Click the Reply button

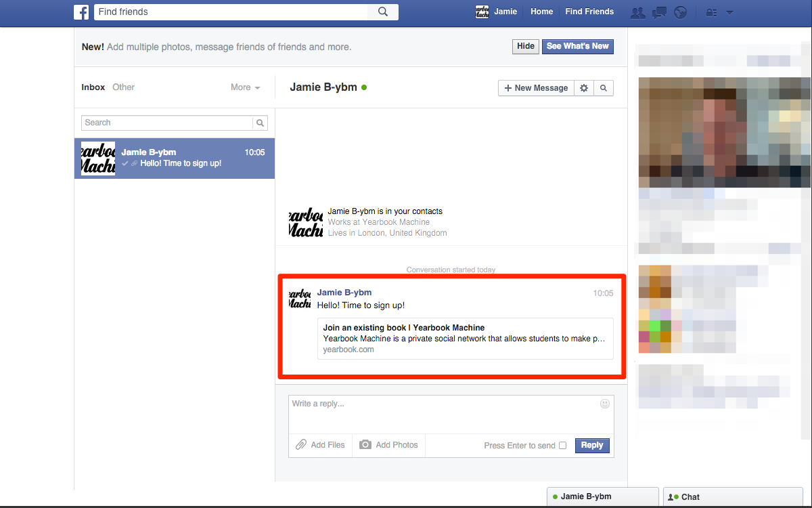(592, 446)
